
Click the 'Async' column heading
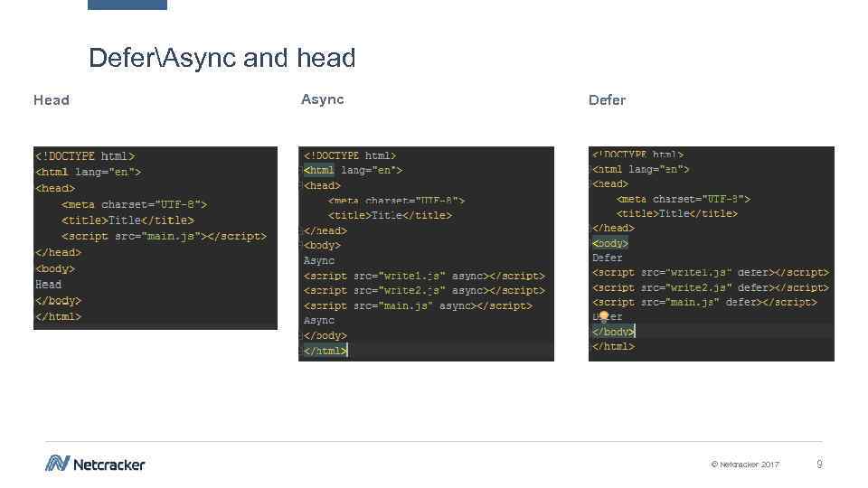tap(322, 99)
